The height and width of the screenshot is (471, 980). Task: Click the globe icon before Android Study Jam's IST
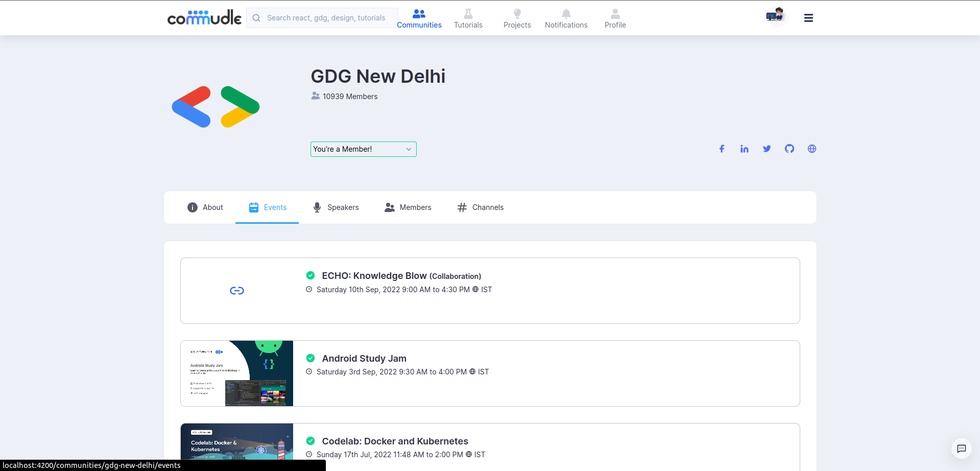pyautogui.click(x=472, y=372)
